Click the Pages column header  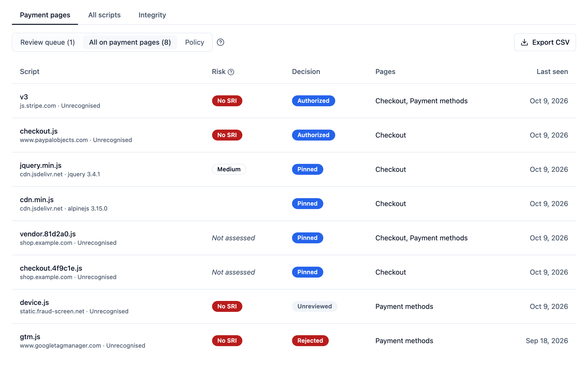[x=385, y=72]
